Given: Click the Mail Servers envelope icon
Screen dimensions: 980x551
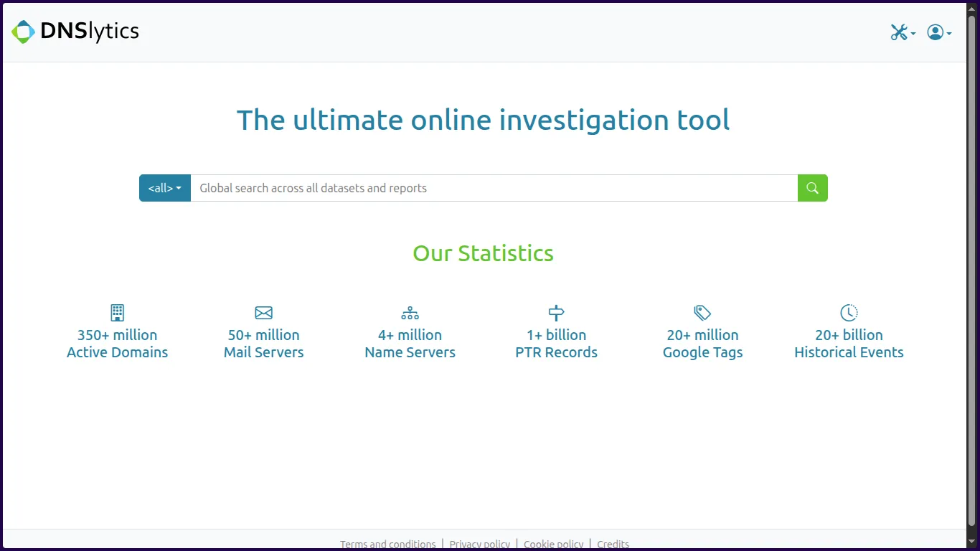Looking at the screenshot, I should pos(264,313).
